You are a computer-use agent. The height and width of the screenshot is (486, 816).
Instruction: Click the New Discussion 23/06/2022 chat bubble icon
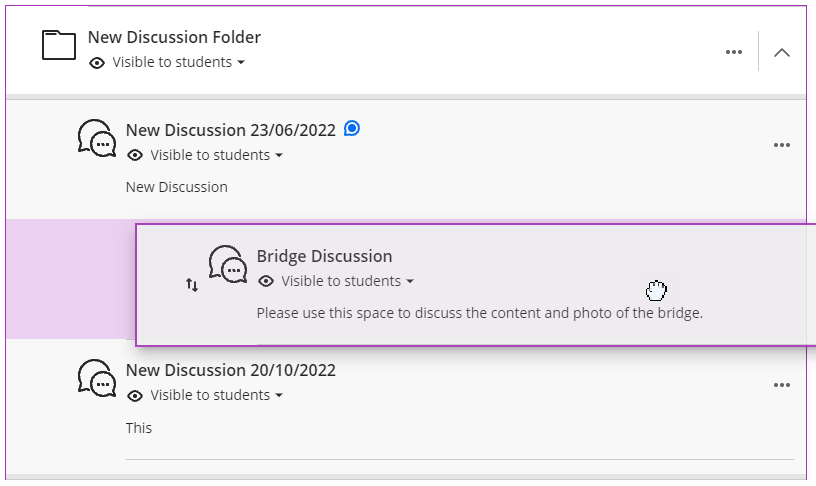coord(97,138)
